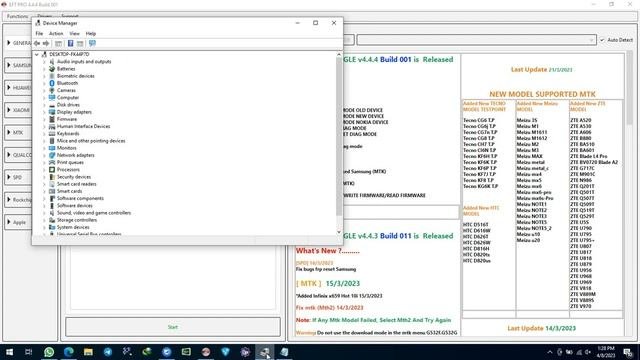Open the Help menu in Device Manager
The image size is (640, 360).
[x=91, y=33]
